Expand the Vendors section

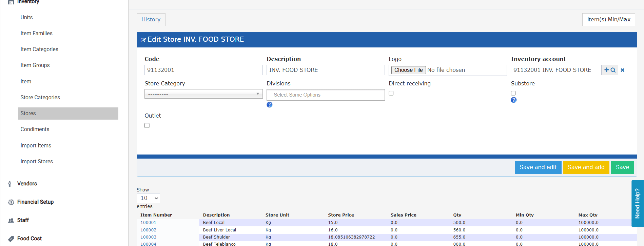(x=27, y=184)
